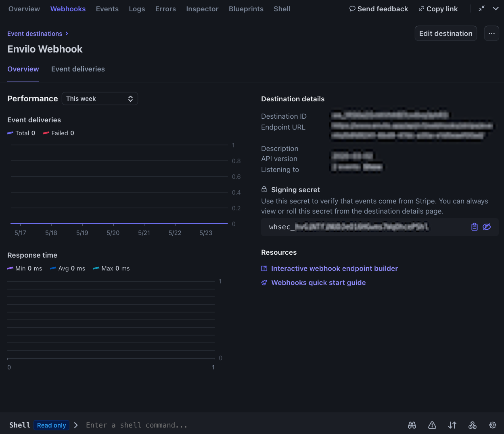The height and width of the screenshot is (434, 504).
Task: Open the Webhooks quick start guide
Action: click(x=318, y=282)
